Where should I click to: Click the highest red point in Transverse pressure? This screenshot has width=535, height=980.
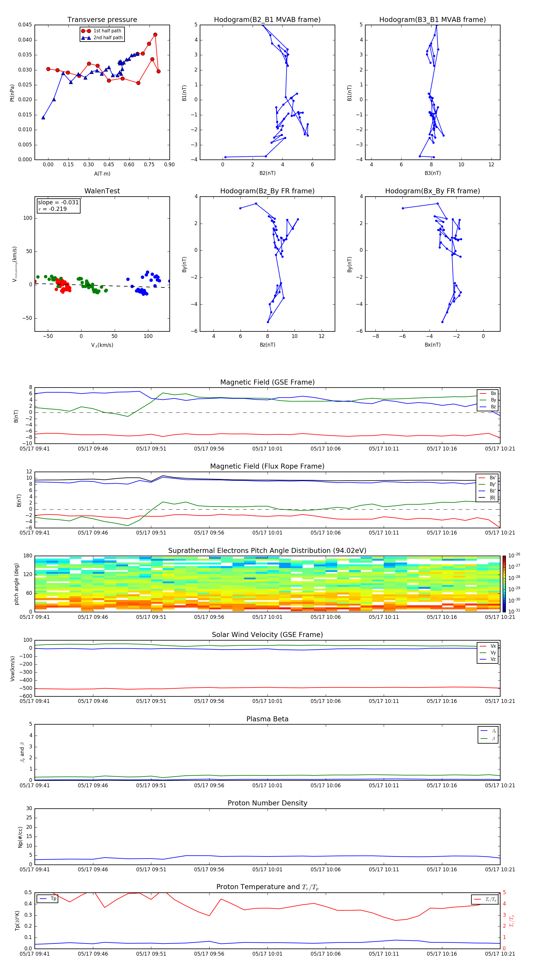[x=155, y=35]
